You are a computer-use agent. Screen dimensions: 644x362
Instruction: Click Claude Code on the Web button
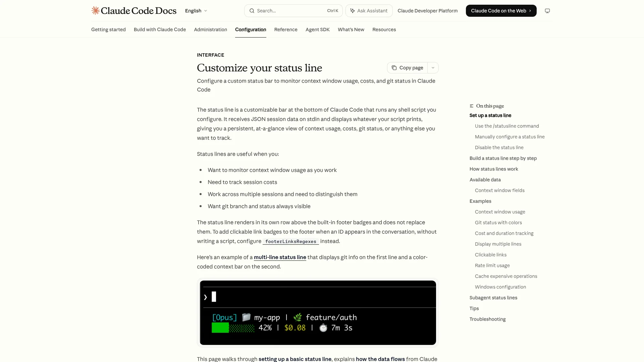(x=501, y=11)
